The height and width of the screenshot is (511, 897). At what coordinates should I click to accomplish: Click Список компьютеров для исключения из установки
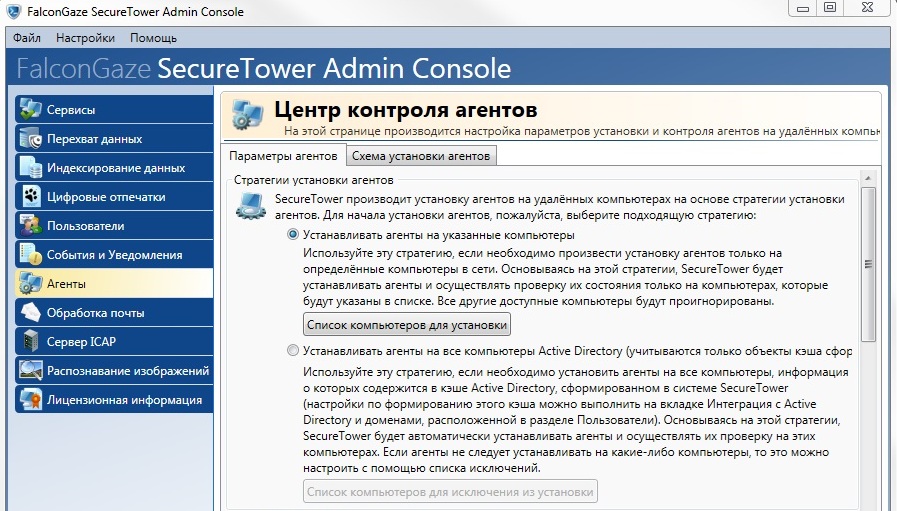pos(450,492)
